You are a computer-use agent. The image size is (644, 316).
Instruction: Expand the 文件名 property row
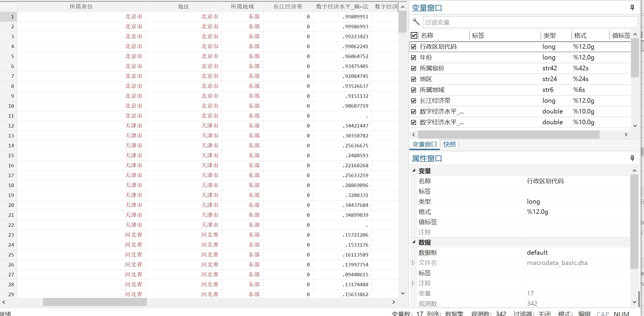click(413, 263)
